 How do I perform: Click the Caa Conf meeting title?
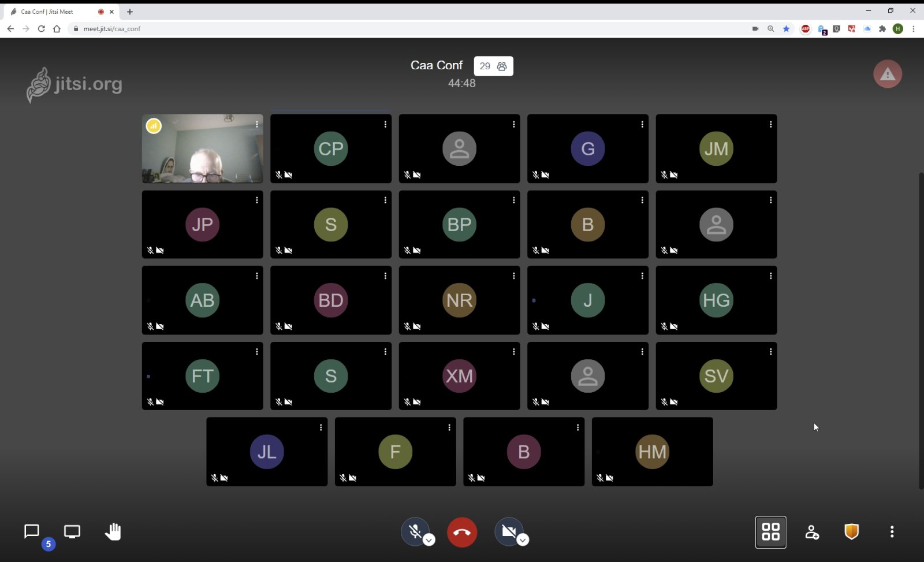tap(437, 65)
